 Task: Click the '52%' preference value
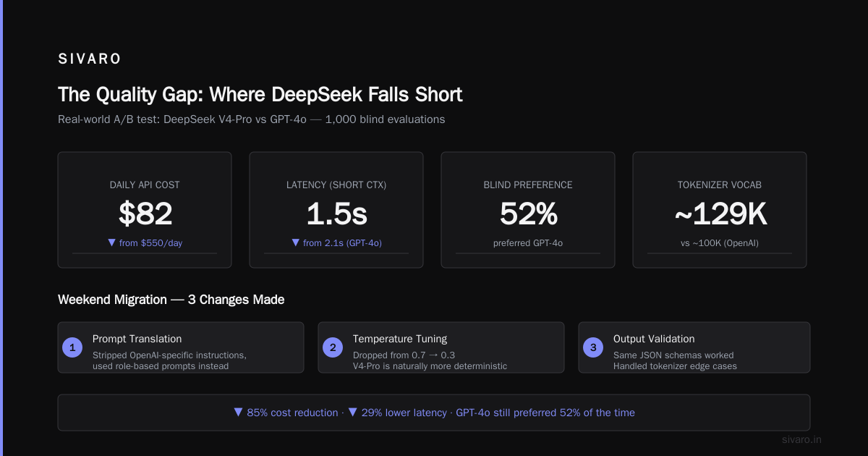(x=528, y=214)
